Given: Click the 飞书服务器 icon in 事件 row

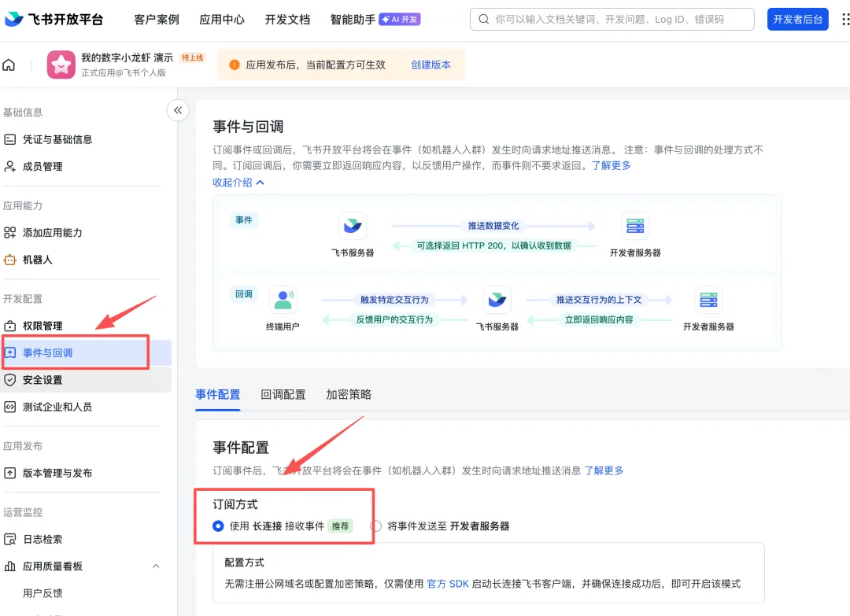Looking at the screenshot, I should coord(353,225).
